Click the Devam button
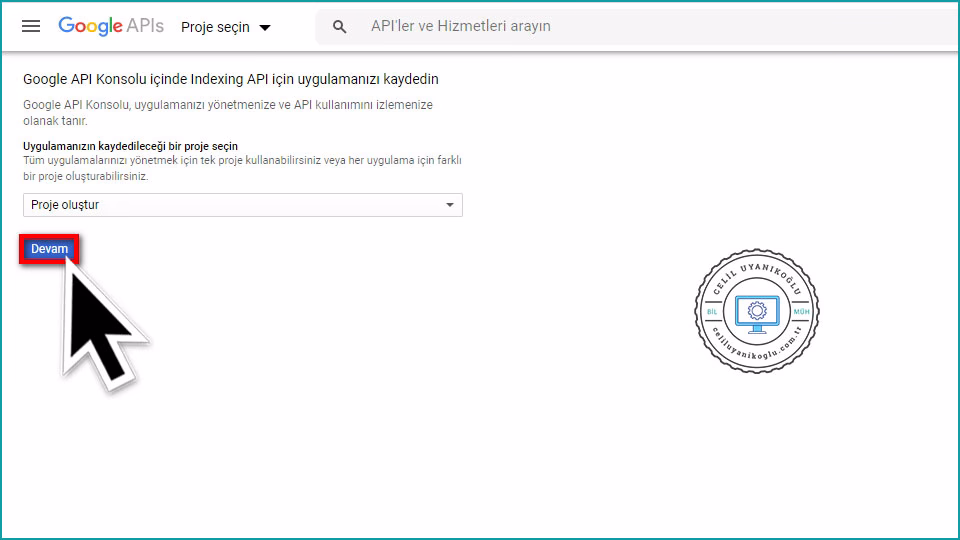Viewport: 960px width, 540px height. (x=49, y=249)
